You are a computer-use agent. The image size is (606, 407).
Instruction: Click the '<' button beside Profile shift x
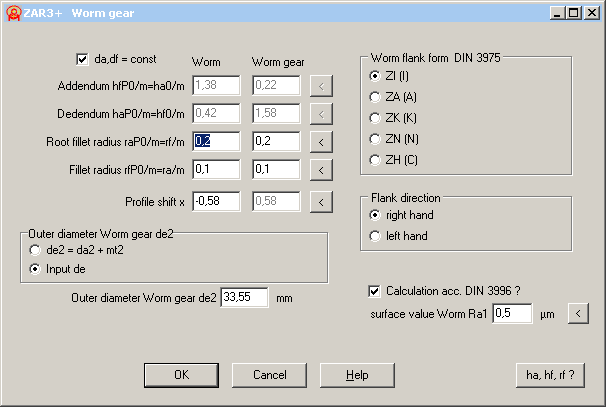coord(320,202)
